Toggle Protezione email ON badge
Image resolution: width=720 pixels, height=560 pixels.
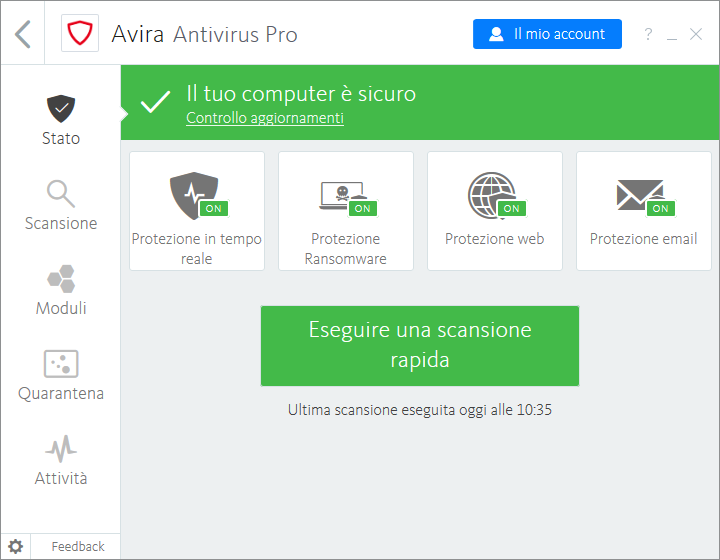click(660, 209)
